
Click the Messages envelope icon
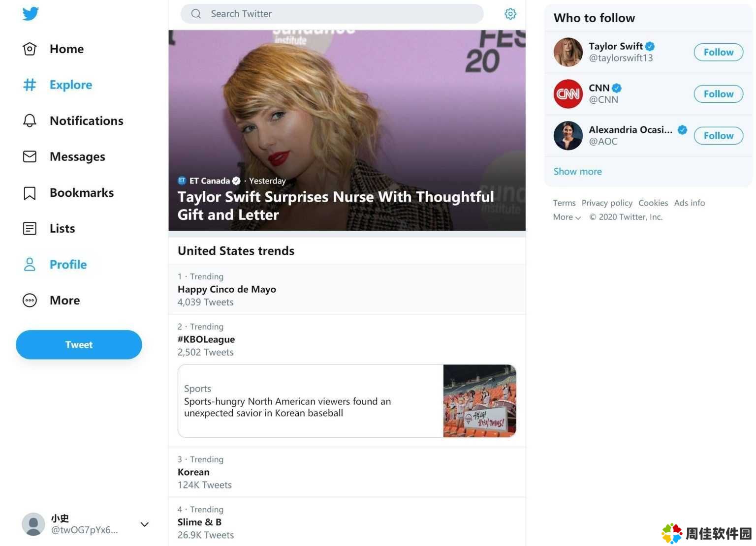(30, 157)
